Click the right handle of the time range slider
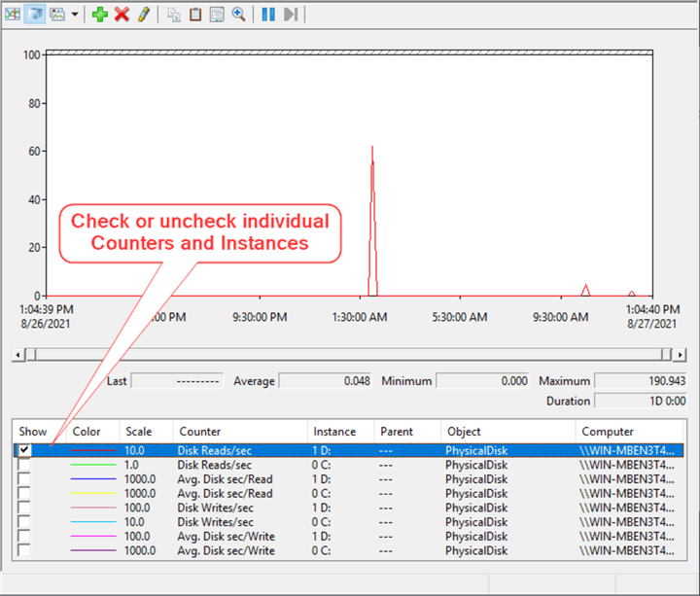Viewport: 700px width, 596px height. tap(667, 355)
